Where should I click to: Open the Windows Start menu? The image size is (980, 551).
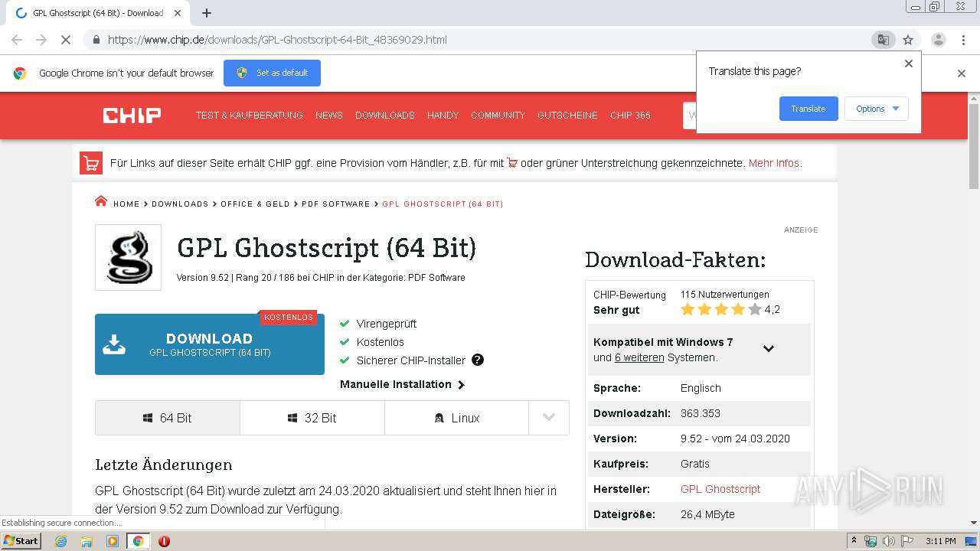coord(21,541)
